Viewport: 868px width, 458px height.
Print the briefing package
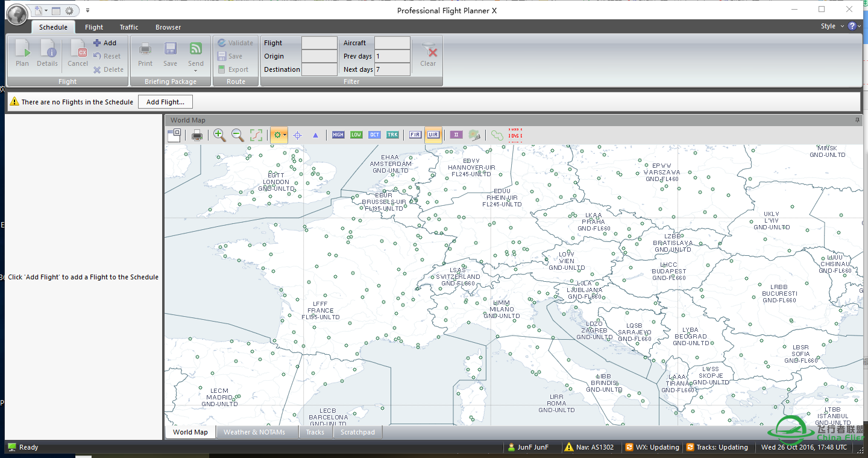point(145,54)
